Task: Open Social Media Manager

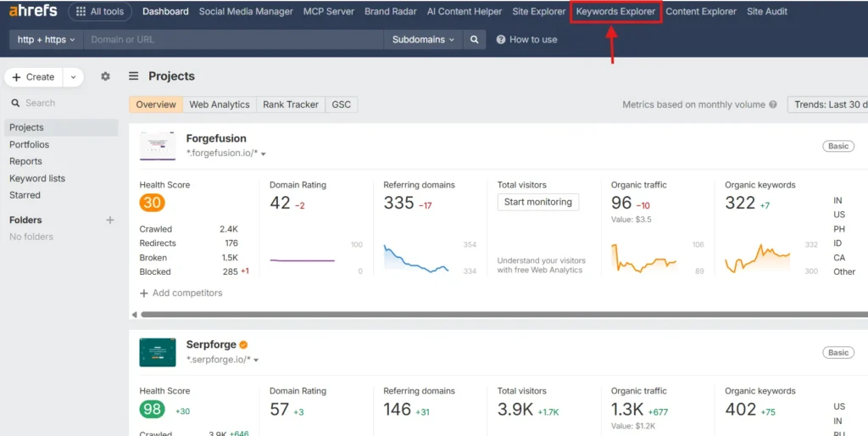Action: [x=246, y=11]
